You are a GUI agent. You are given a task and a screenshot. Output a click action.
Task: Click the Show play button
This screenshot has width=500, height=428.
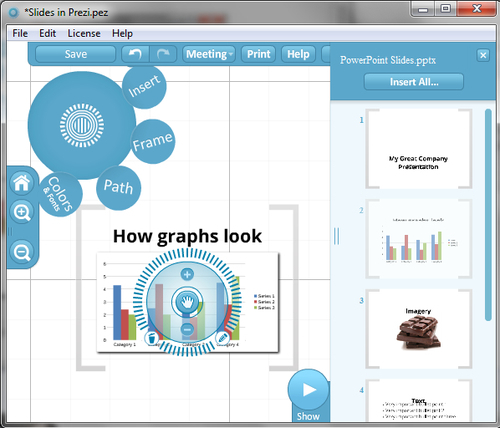coord(309,390)
